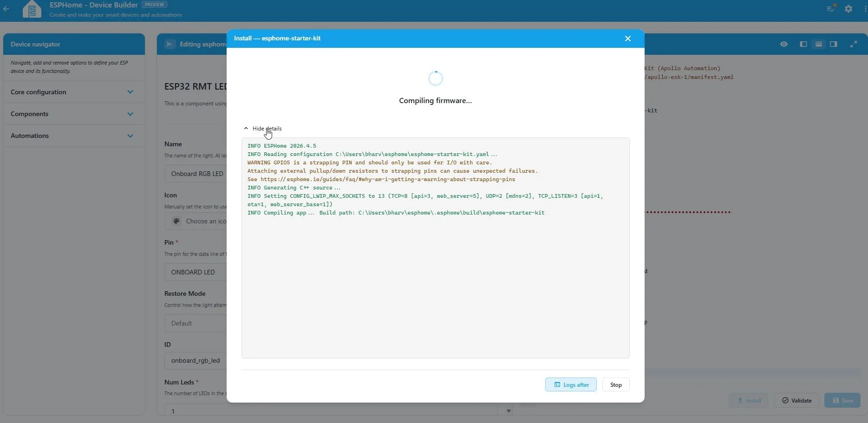Click the 'INFO Setting CONFIG_LWIP_MAX_SOCKETS' log line
The image size is (868, 423).
425,200
